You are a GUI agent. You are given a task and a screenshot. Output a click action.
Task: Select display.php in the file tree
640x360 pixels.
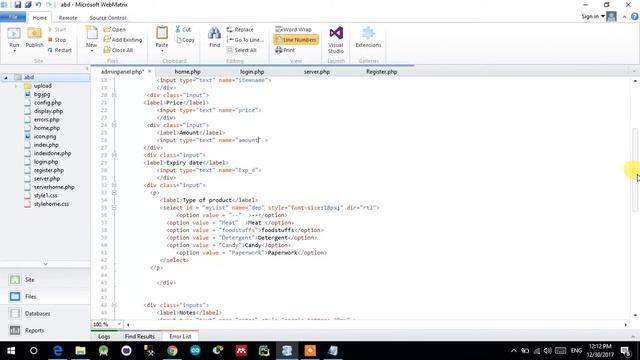pos(48,111)
